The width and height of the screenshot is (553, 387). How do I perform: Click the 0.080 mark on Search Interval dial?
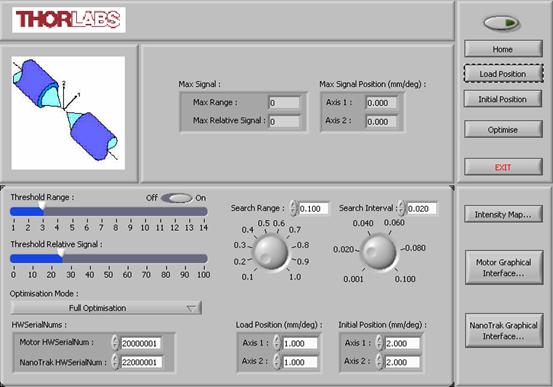[x=415, y=248]
